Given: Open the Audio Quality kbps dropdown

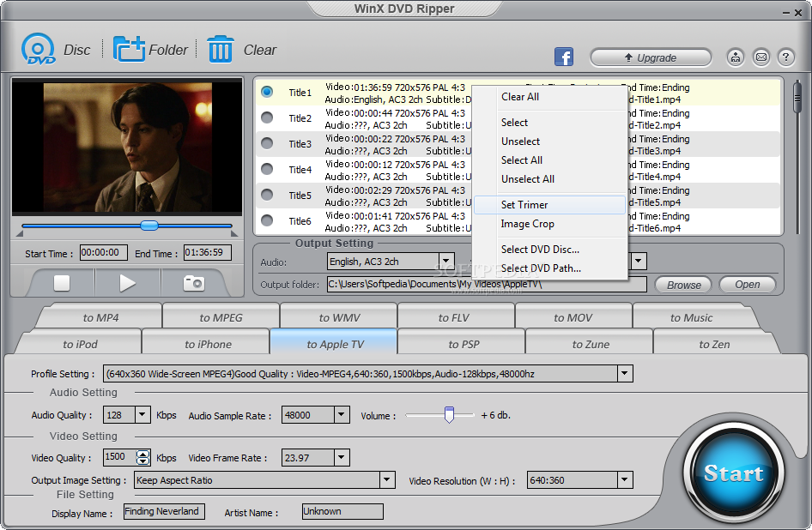Looking at the screenshot, I should tap(142, 414).
